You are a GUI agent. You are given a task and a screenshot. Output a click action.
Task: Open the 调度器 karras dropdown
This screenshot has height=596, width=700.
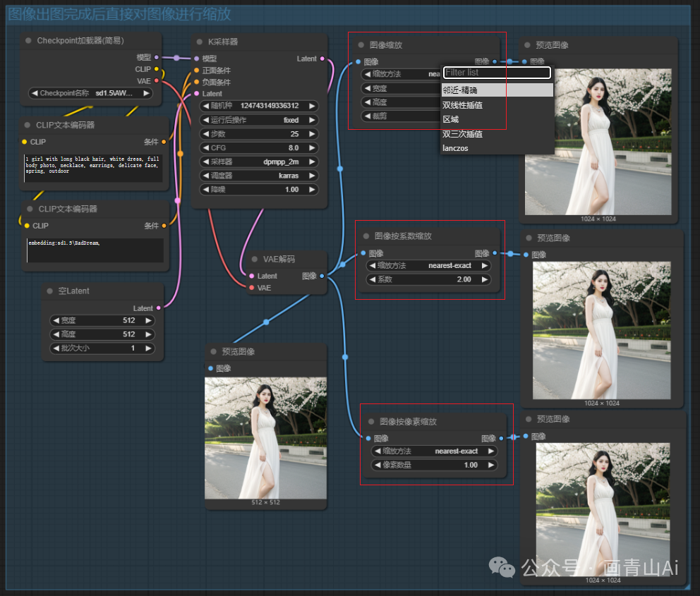point(259,176)
